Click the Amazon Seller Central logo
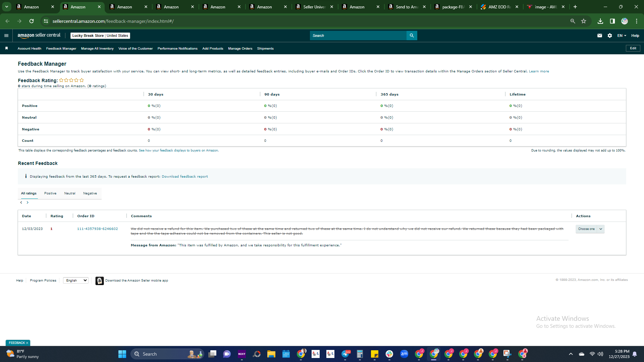This screenshot has width=644, height=362. [39, 36]
